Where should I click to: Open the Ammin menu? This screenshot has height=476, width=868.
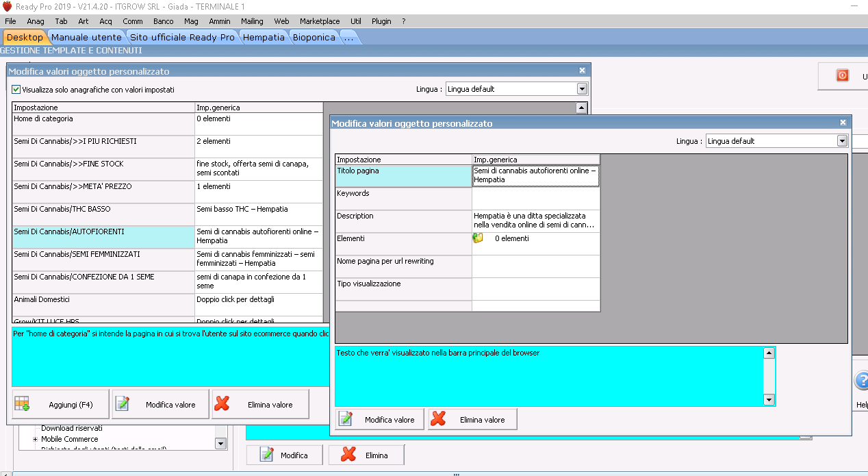coord(220,21)
